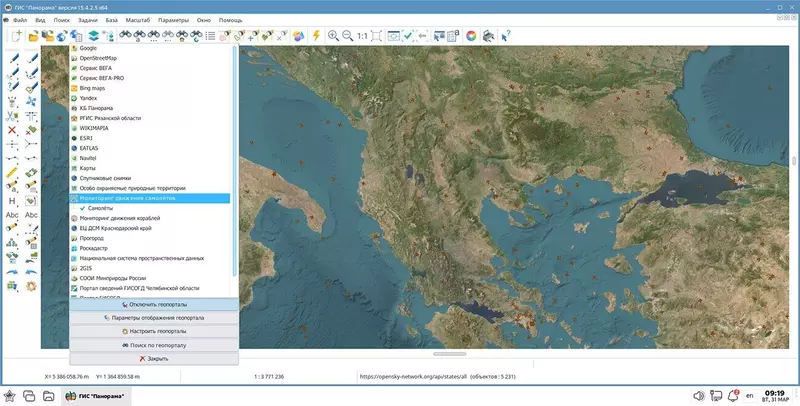Click the geoportal list vertical scrollbar

pyautogui.click(x=235, y=160)
